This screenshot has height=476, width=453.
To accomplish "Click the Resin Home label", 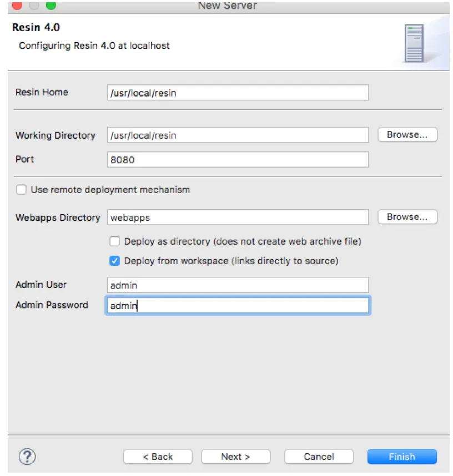I will click(42, 92).
